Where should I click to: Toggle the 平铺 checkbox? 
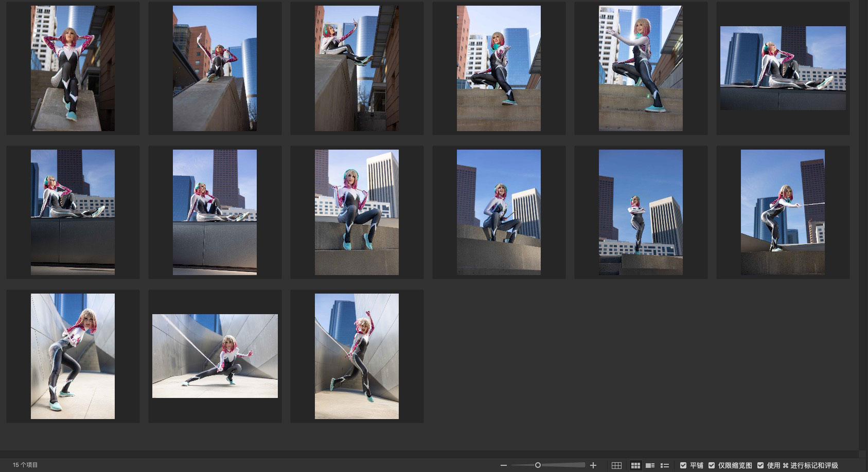(683, 465)
